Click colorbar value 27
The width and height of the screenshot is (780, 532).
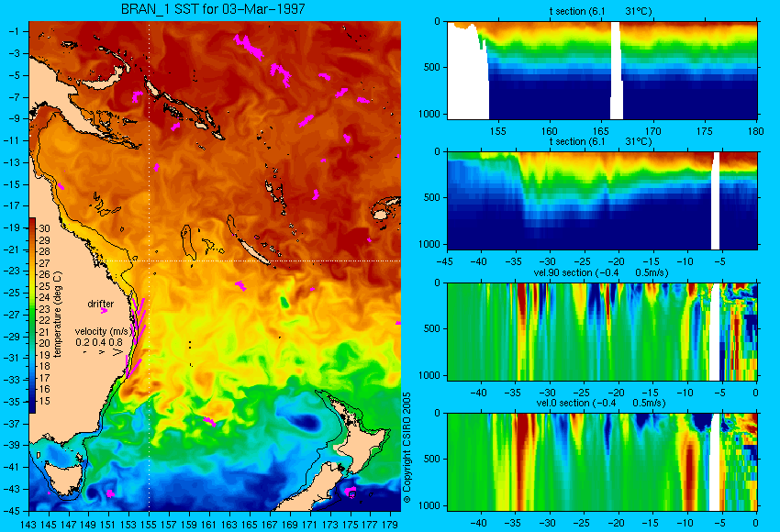(45, 263)
